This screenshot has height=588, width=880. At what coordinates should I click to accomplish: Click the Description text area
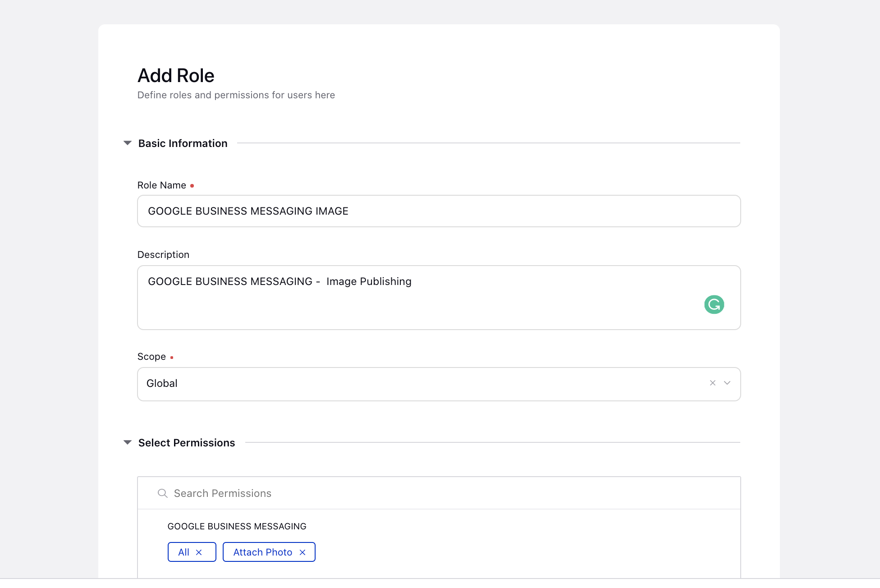pos(439,298)
